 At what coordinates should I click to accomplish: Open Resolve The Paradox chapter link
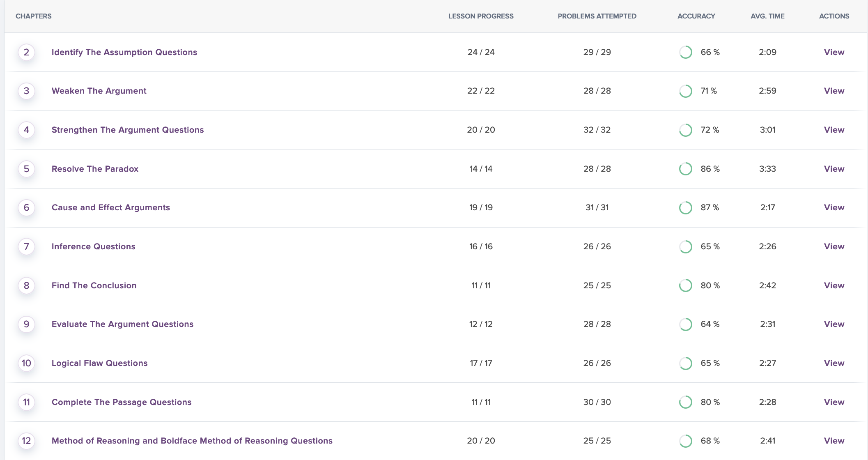point(95,169)
